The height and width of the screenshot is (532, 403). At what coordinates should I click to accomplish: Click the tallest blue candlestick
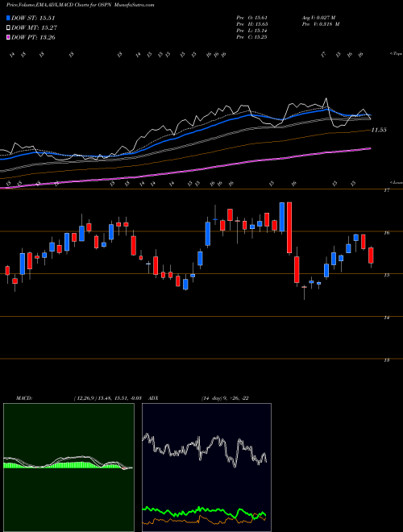pyautogui.click(x=282, y=217)
